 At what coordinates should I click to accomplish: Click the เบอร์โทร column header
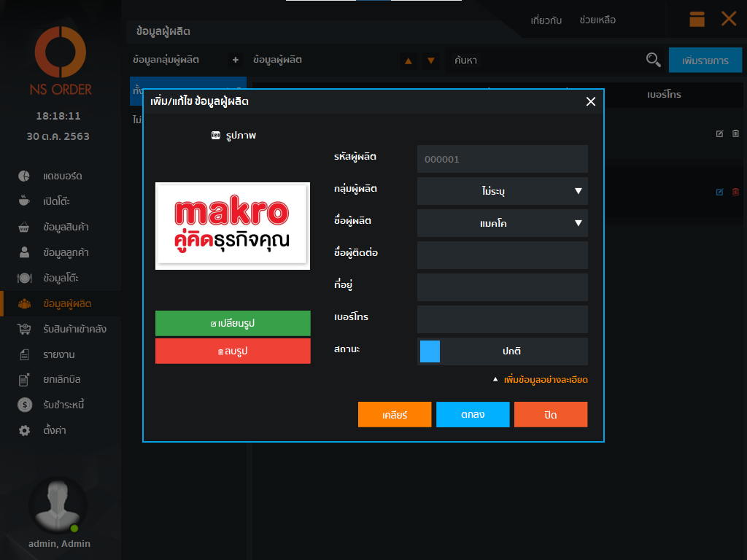[x=664, y=95]
